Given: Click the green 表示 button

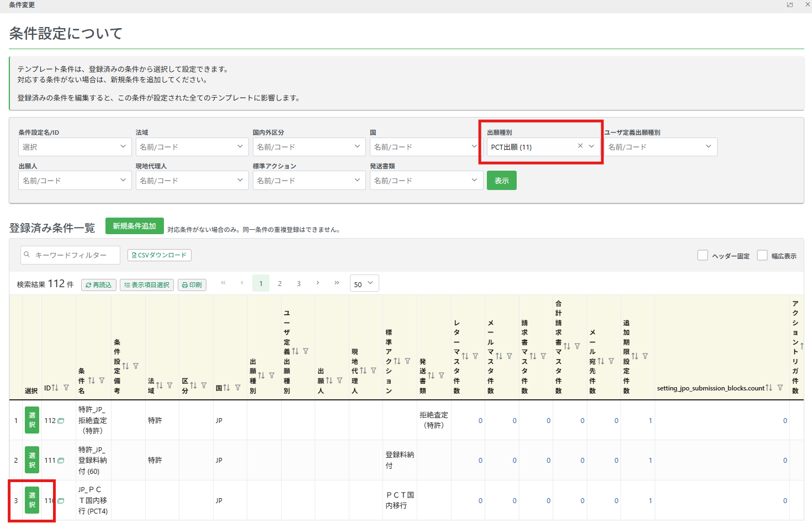Looking at the screenshot, I should pyautogui.click(x=501, y=181).
